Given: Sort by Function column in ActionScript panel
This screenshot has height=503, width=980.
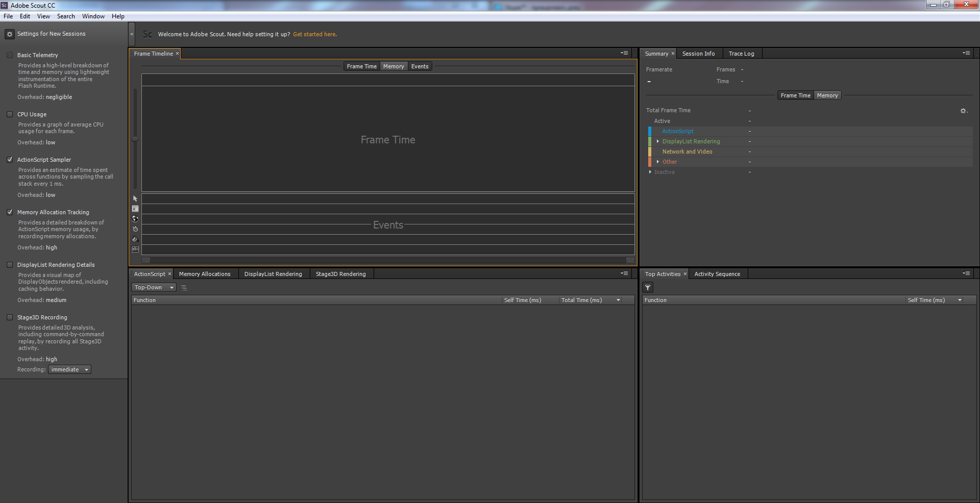Looking at the screenshot, I should pyautogui.click(x=316, y=300).
